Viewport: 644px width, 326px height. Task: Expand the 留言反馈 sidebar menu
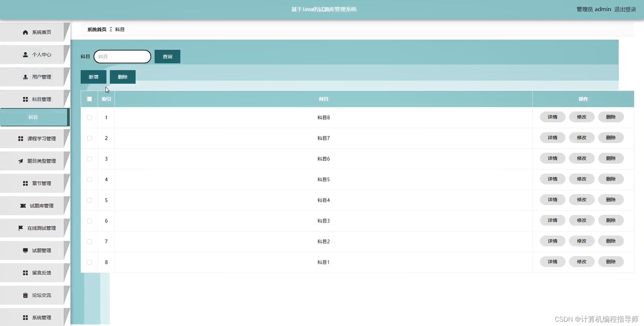pos(35,273)
